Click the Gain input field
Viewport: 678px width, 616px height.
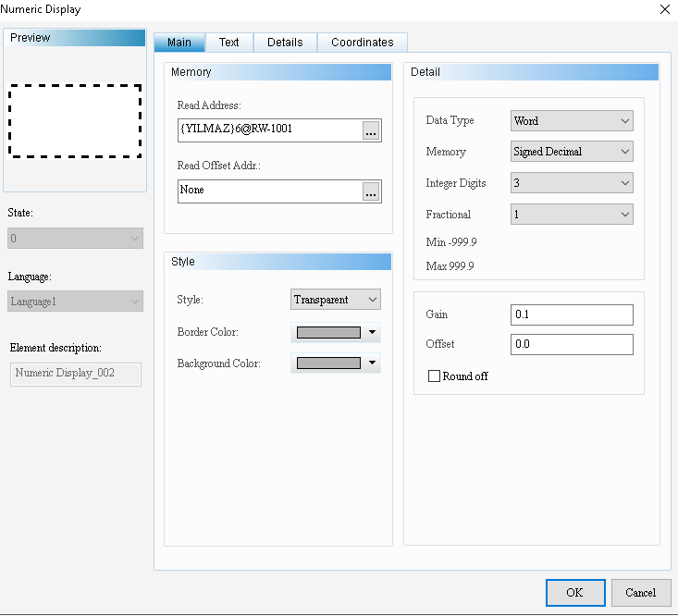pos(572,314)
